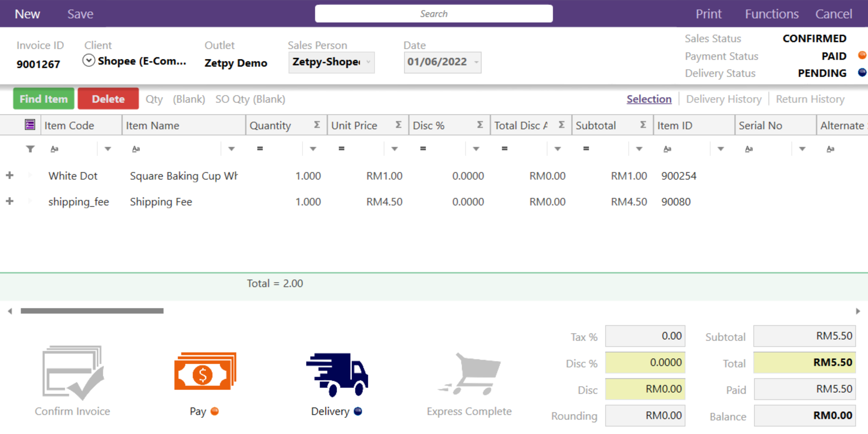Click Disc % equals filter operator icon

(x=423, y=148)
